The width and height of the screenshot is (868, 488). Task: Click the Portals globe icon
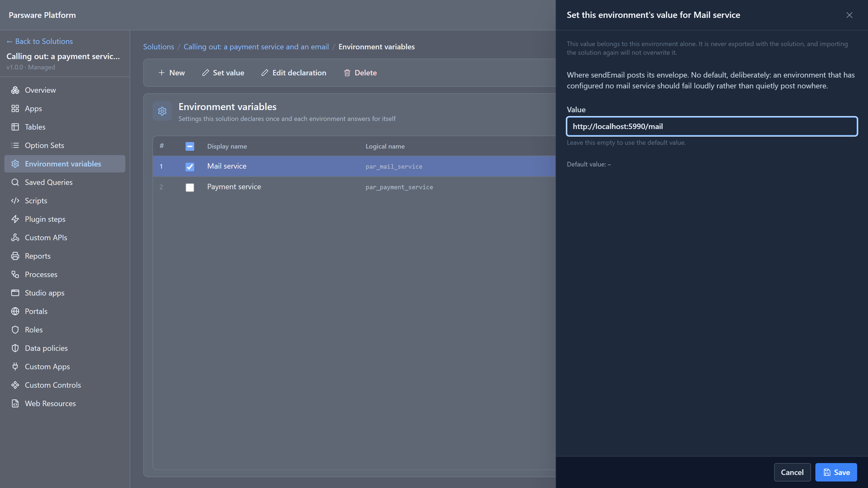15,311
